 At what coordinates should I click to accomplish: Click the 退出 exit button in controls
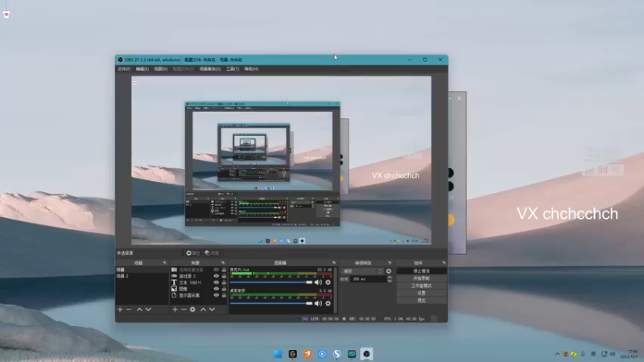click(421, 300)
